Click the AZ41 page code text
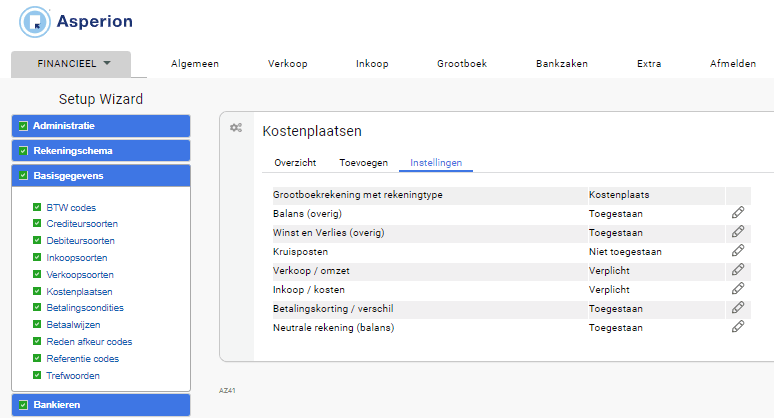774x418 pixels. [227, 390]
